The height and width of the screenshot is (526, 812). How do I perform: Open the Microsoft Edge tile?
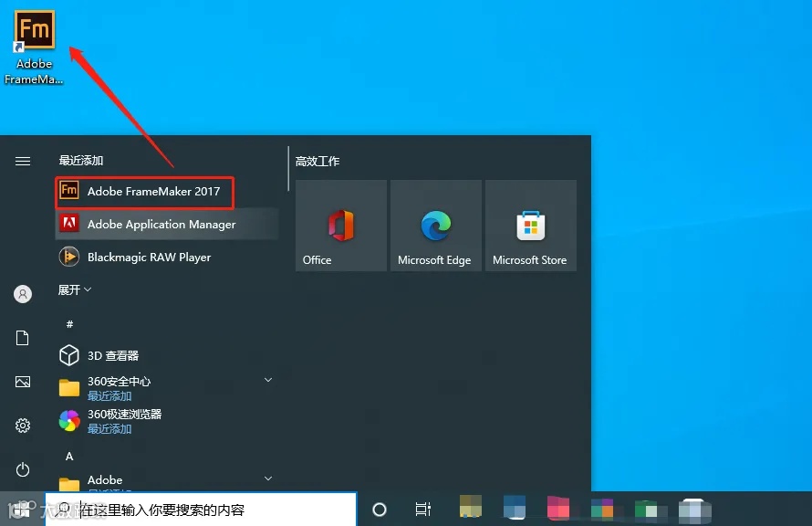point(436,226)
